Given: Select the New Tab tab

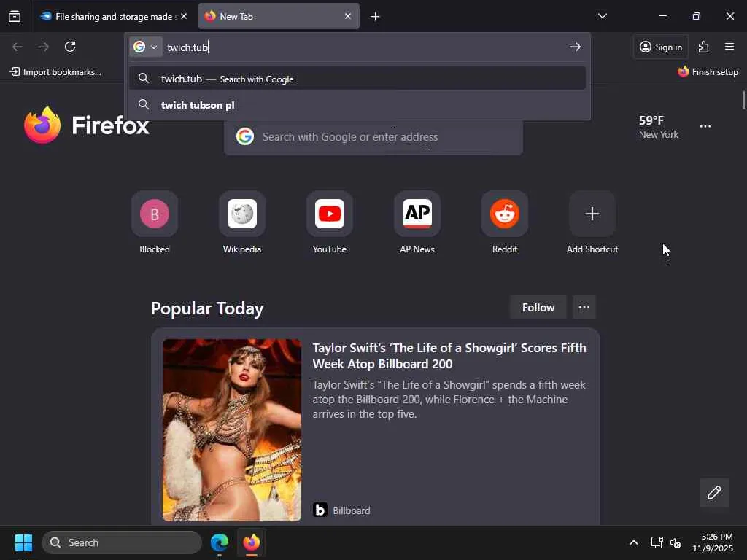Looking at the screenshot, I should click(x=279, y=16).
